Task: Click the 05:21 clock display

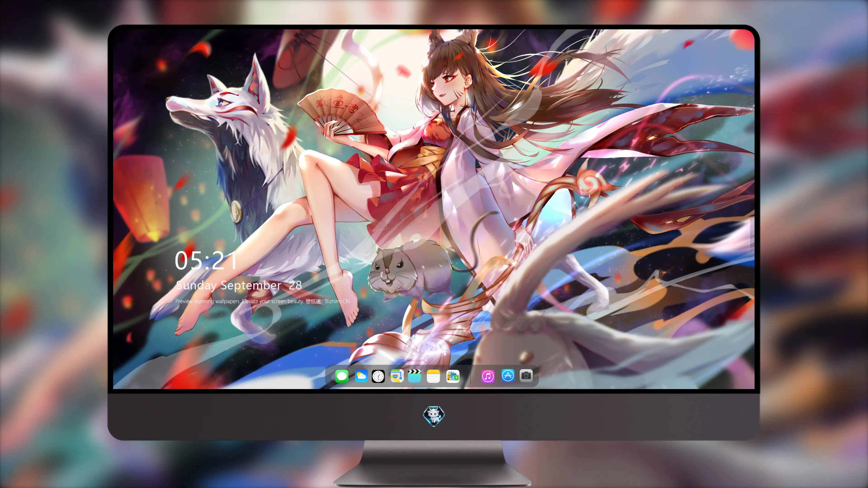Action: [x=206, y=261]
